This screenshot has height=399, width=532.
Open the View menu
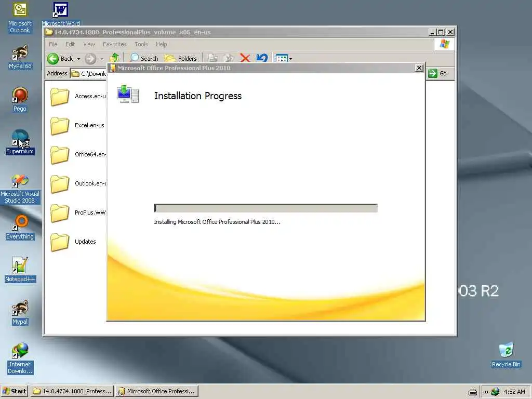[x=89, y=44]
